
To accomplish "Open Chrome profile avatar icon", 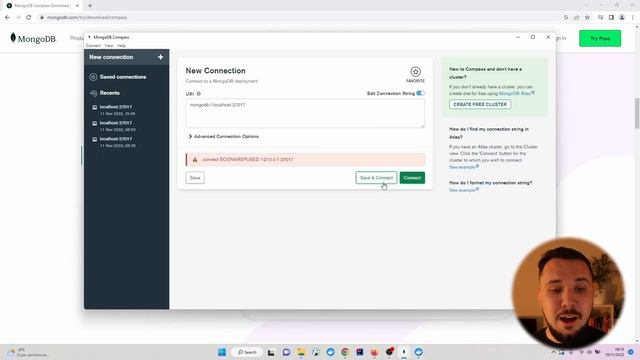I will click(x=622, y=18).
